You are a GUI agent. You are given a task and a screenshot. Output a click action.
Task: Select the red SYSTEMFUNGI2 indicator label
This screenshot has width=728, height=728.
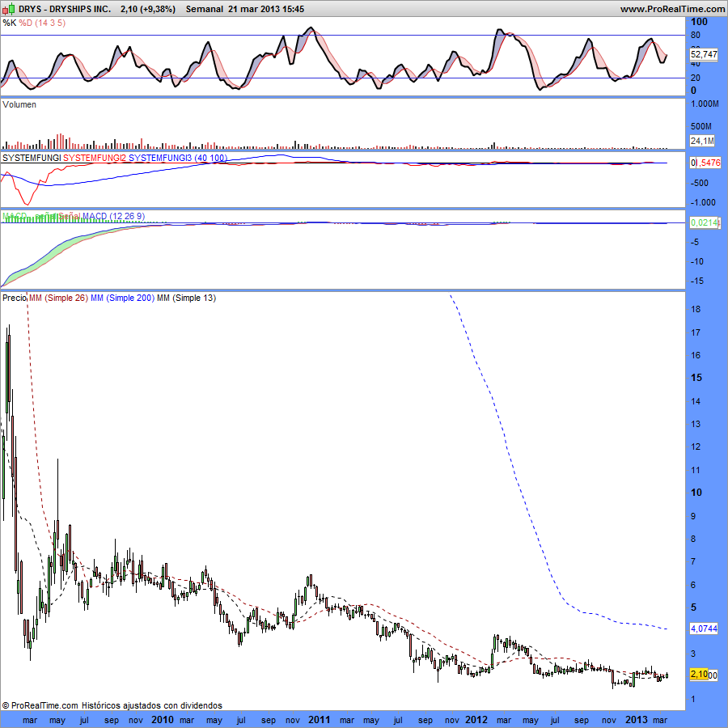(x=95, y=158)
